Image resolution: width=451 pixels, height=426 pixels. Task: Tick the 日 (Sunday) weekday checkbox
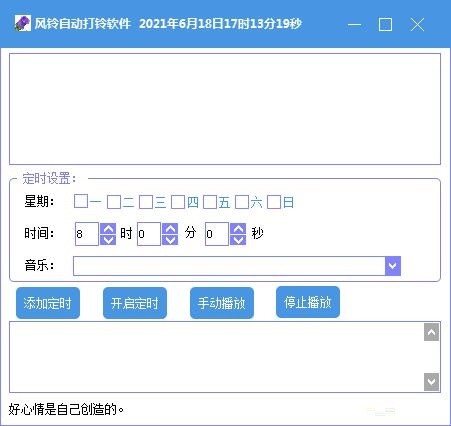tap(274, 202)
